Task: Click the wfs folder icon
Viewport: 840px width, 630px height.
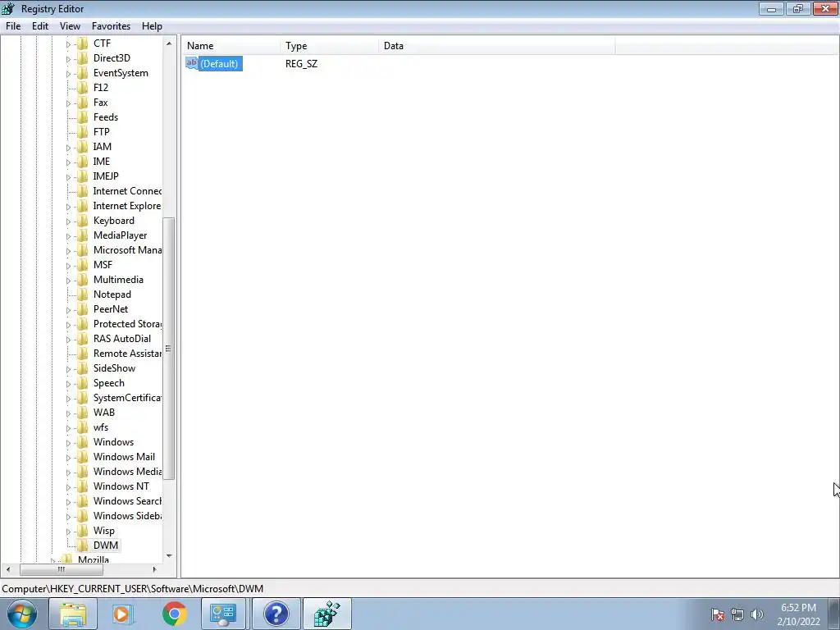Action: click(x=83, y=427)
